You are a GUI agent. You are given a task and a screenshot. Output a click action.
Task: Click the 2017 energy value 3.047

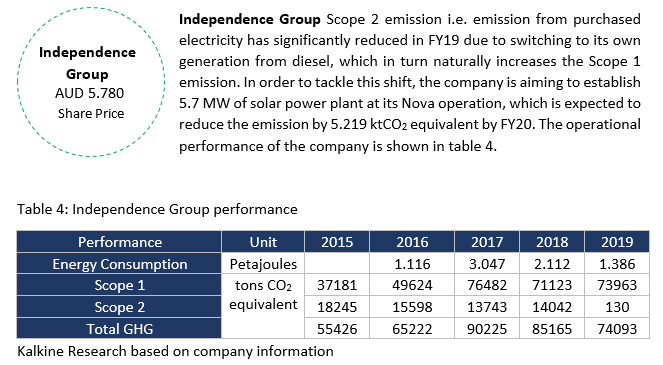click(487, 263)
